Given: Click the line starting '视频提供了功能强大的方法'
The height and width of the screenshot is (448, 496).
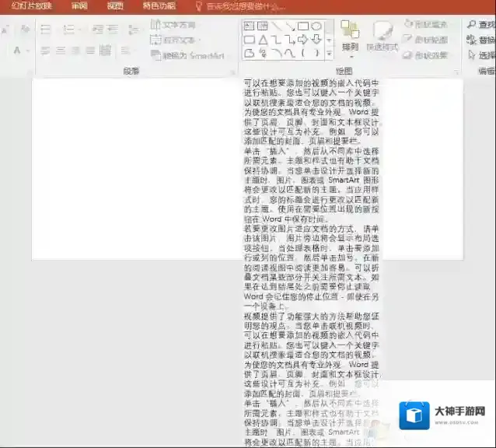Looking at the screenshot, I should (311, 316).
